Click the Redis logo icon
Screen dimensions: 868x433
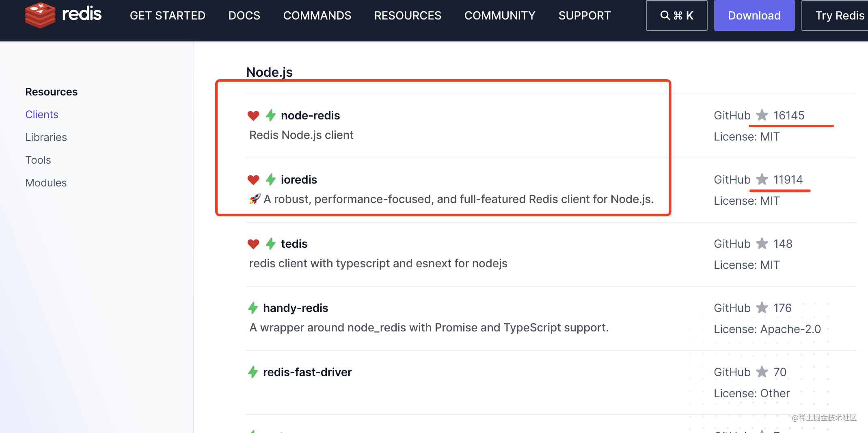(x=40, y=15)
